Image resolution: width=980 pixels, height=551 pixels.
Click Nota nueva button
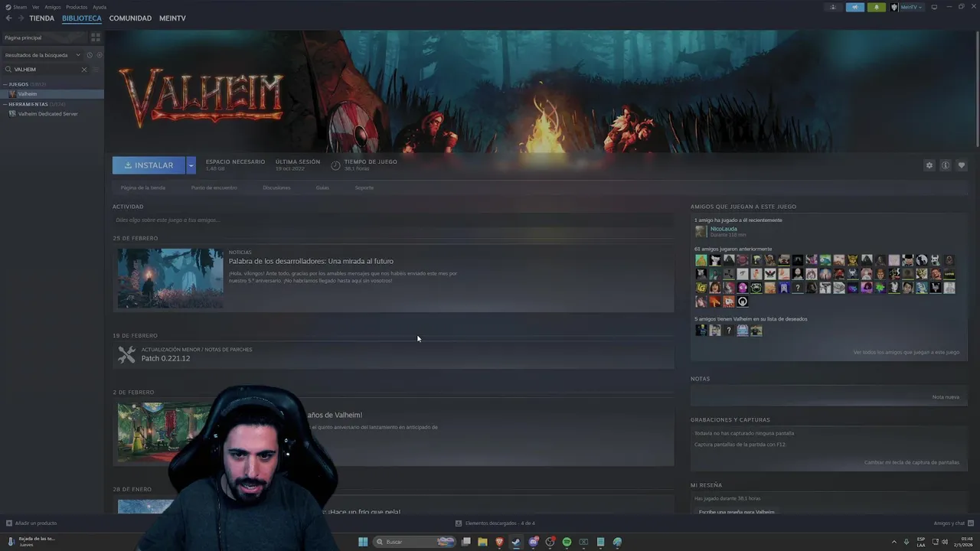coord(946,397)
